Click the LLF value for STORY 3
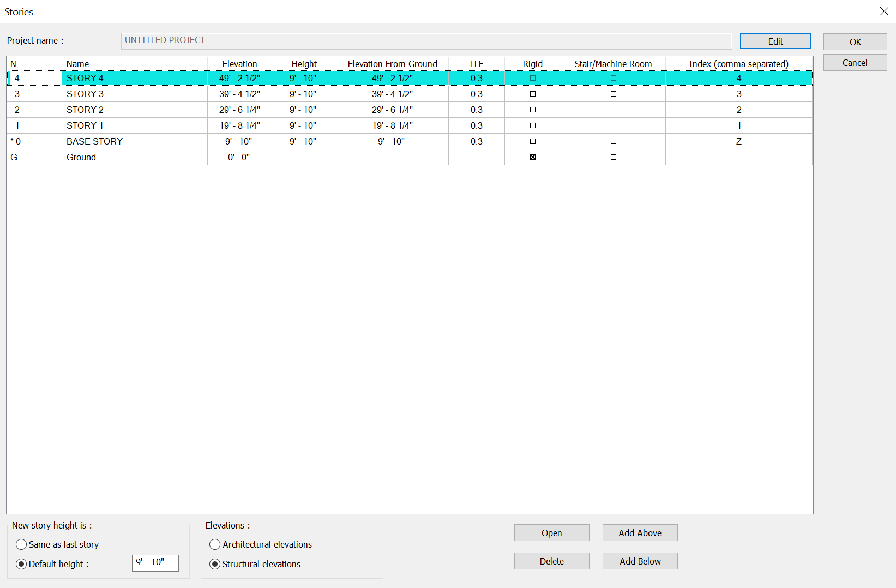The height and width of the screenshot is (588, 896). 476,94
